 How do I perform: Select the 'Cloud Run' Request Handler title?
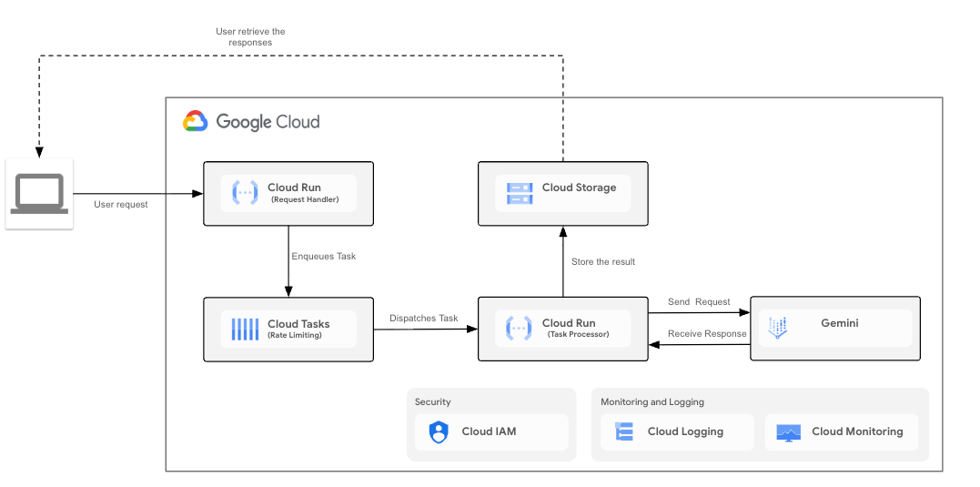pyautogui.click(x=294, y=188)
